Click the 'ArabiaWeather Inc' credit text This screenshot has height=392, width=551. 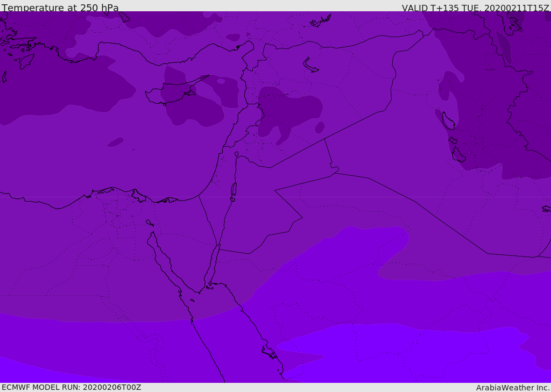[x=512, y=388]
